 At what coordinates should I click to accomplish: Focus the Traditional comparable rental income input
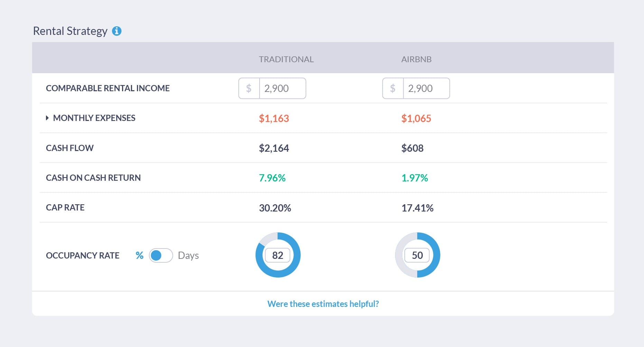(282, 88)
